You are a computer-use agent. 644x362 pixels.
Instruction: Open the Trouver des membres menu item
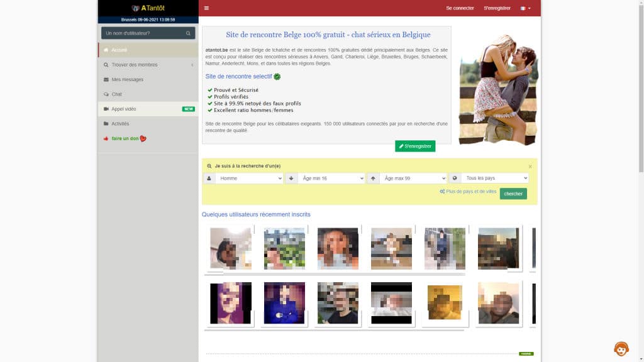[148, 65]
